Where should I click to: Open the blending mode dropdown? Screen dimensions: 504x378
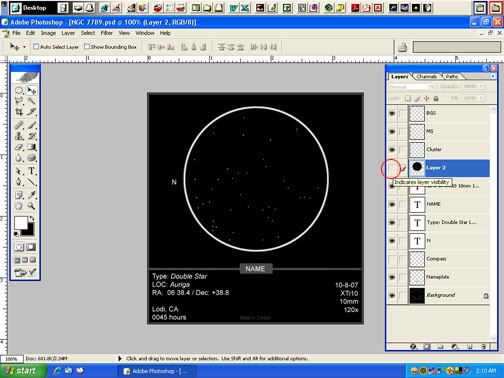(432, 87)
